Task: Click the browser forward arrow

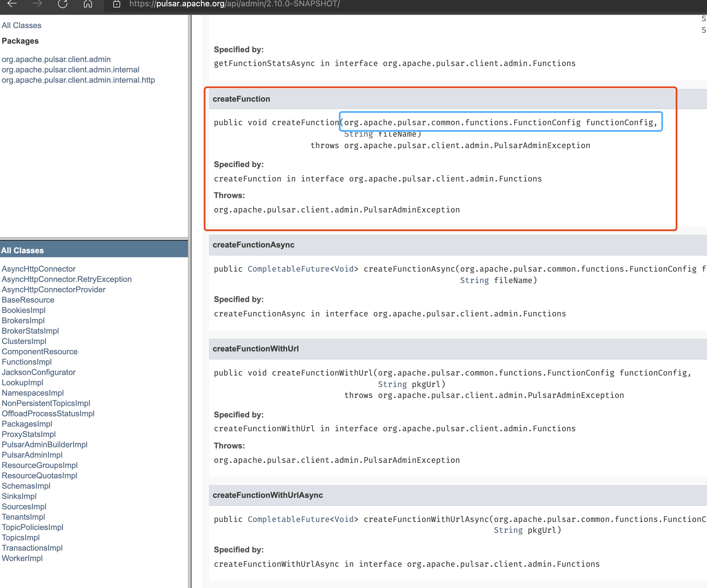Action: (37, 4)
